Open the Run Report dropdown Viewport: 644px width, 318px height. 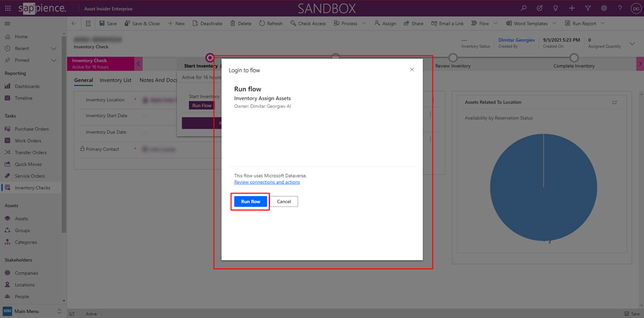click(602, 23)
